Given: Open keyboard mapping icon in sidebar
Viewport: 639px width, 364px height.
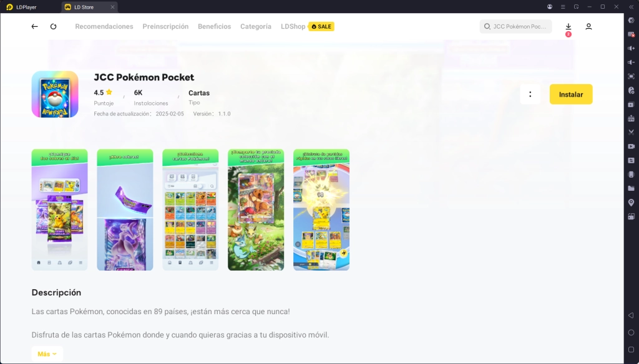Looking at the screenshot, I should pos(632,34).
